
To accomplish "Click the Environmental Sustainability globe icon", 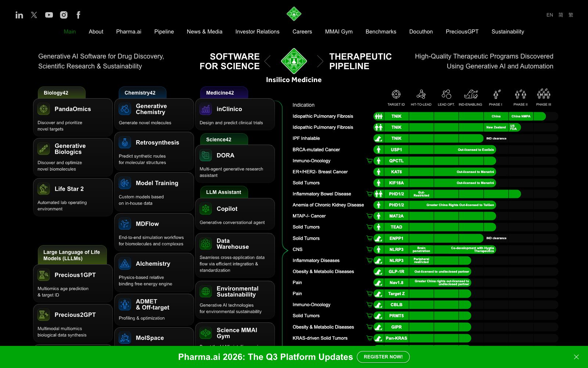I will [x=206, y=291].
